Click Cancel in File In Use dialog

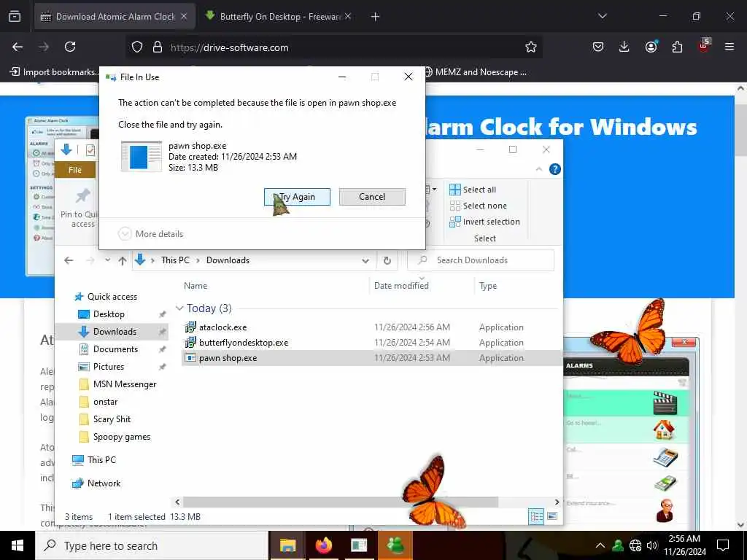click(x=372, y=197)
